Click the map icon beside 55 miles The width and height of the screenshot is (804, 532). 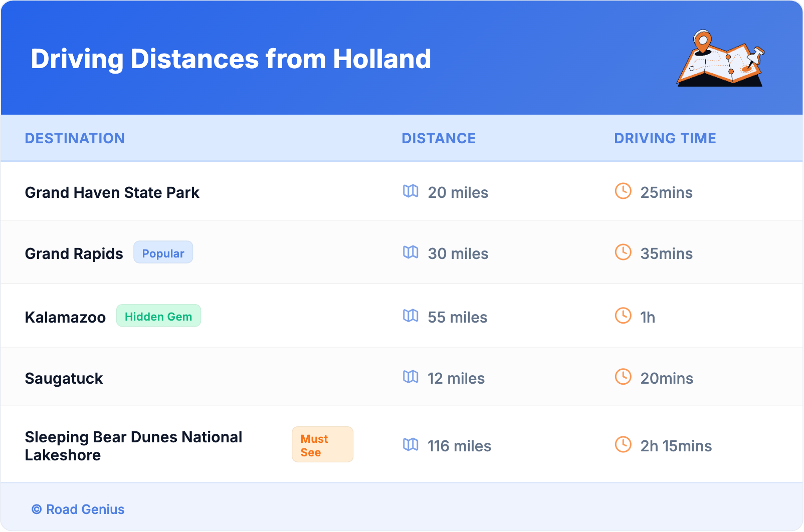pos(411,316)
